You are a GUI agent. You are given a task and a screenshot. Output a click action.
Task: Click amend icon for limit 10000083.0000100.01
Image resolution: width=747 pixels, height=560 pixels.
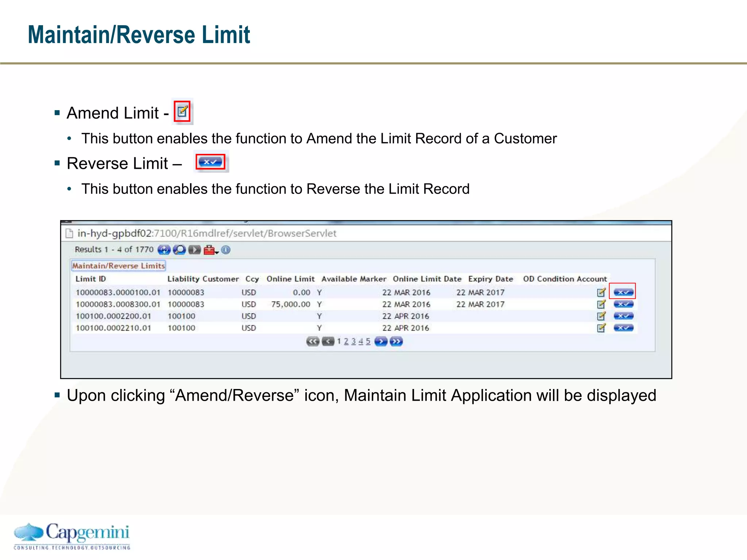point(601,292)
